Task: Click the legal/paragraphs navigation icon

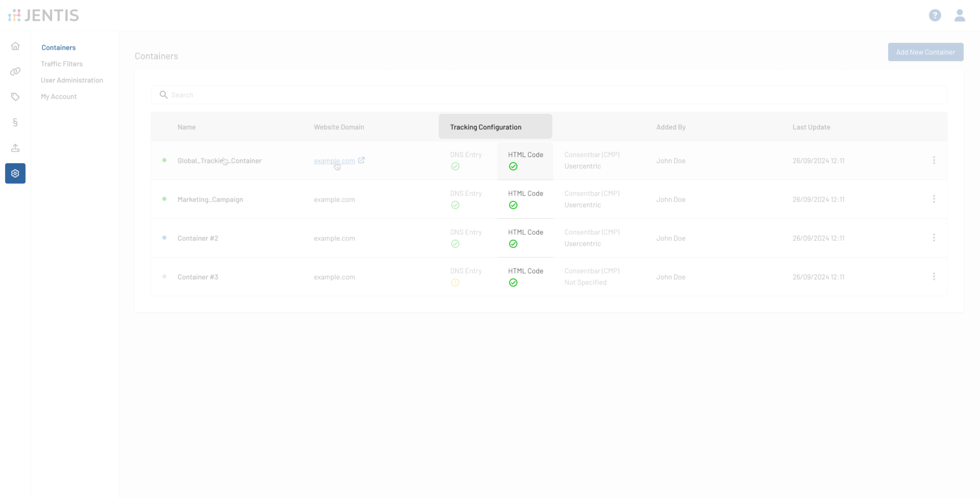Action: [15, 121]
